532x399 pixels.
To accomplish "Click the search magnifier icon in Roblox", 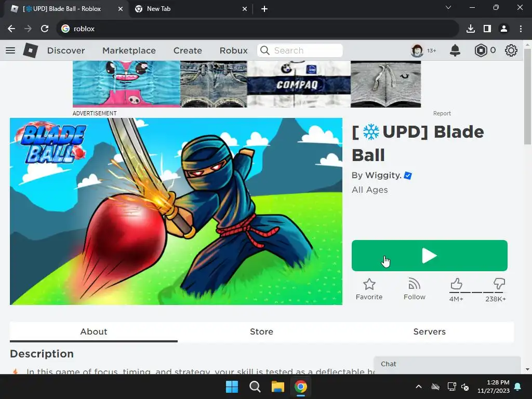I will point(264,50).
